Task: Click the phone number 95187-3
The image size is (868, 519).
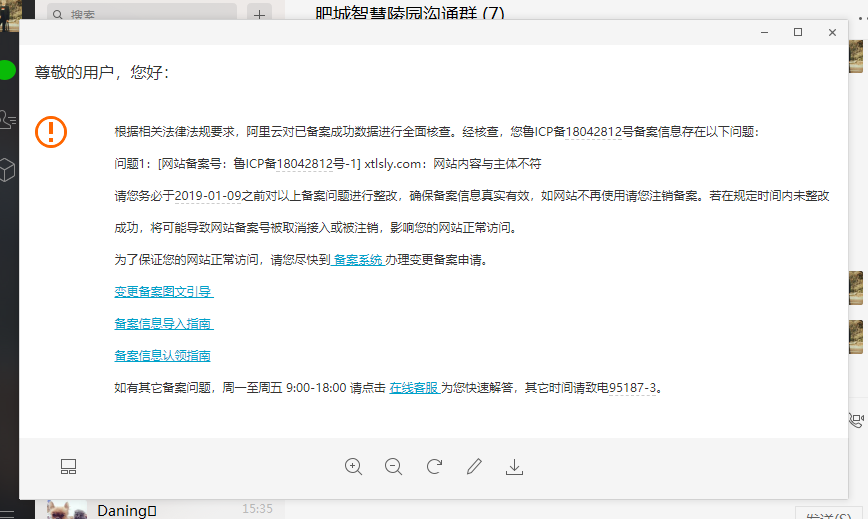Action: coord(632,388)
